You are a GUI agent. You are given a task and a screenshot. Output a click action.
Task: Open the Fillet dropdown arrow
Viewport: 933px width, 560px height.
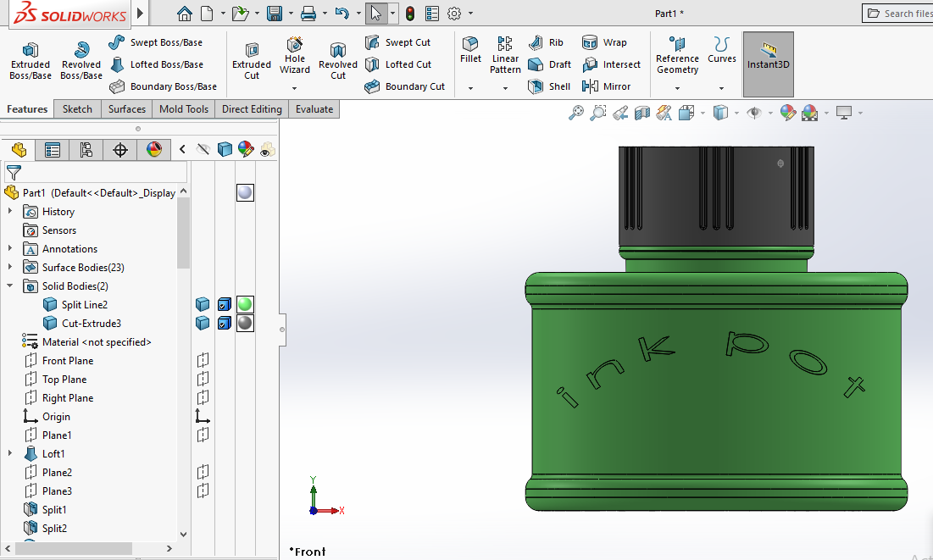click(x=470, y=88)
